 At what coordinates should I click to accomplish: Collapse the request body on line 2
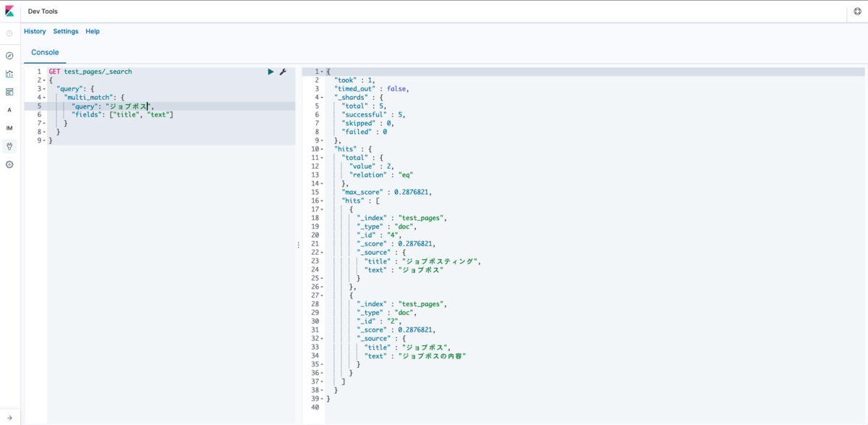(44, 80)
